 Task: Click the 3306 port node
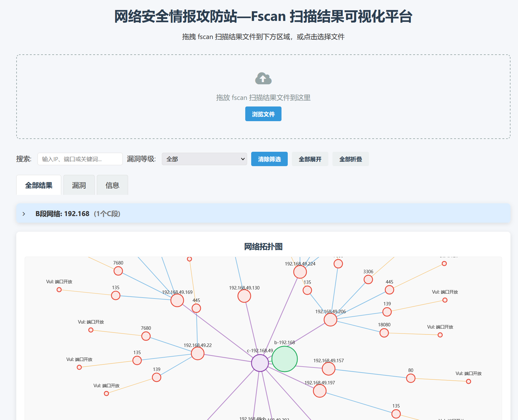tap(368, 279)
